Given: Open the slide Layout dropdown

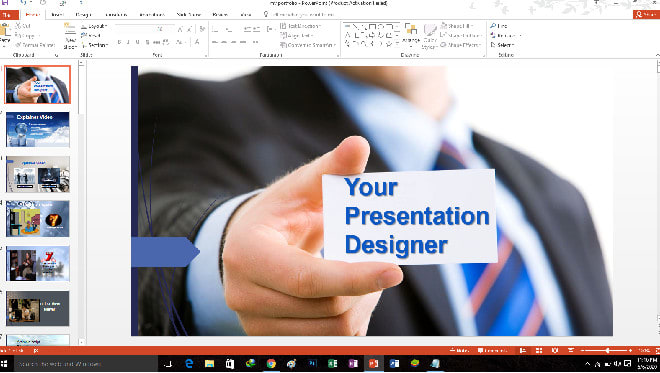Looking at the screenshot, I should tap(94, 26).
